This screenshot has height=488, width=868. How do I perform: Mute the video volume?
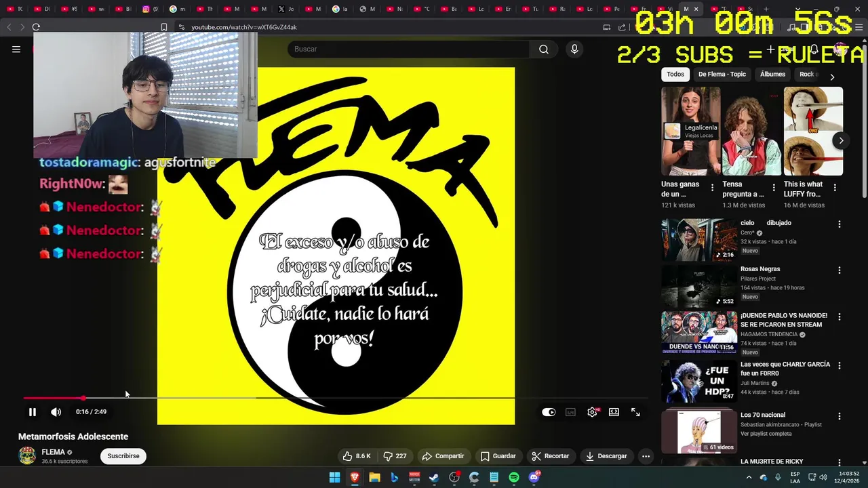[56, 411]
